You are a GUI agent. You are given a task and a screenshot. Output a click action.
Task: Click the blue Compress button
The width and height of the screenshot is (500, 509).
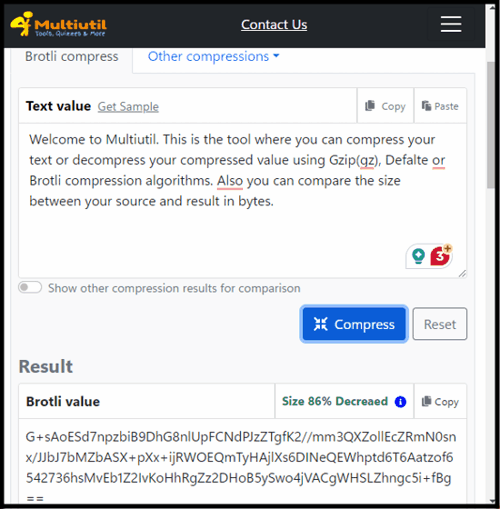pyautogui.click(x=354, y=324)
